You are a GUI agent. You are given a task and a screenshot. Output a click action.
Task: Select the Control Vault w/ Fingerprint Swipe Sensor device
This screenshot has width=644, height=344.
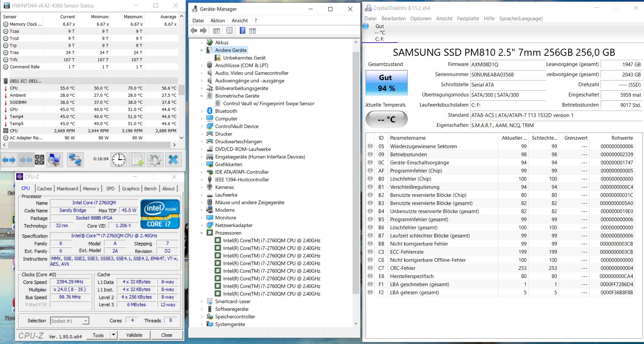click(269, 104)
